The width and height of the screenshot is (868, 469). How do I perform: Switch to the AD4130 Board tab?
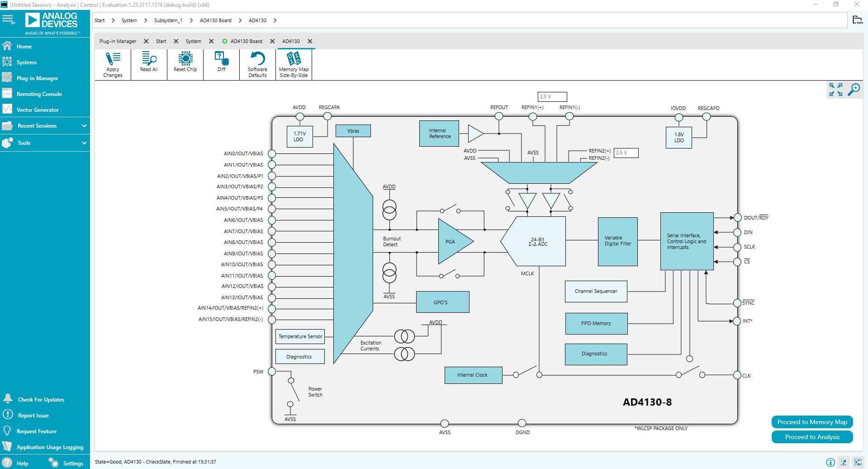[246, 41]
